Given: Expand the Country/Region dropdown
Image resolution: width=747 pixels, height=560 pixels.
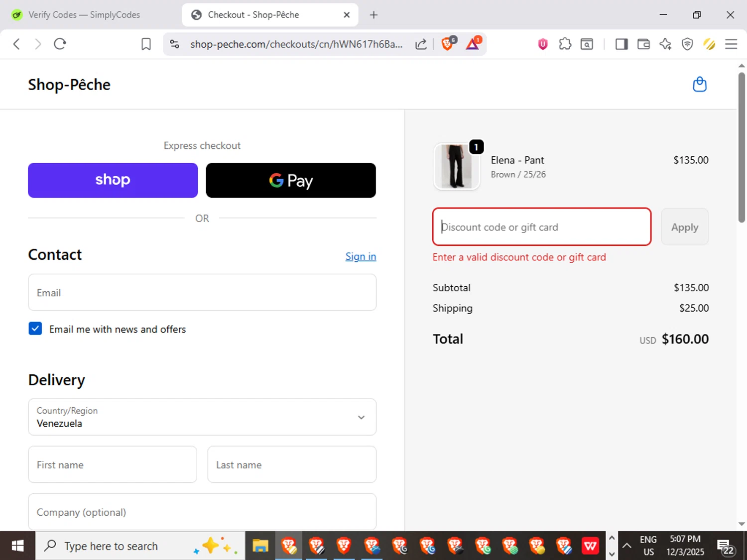Looking at the screenshot, I should pos(202,417).
